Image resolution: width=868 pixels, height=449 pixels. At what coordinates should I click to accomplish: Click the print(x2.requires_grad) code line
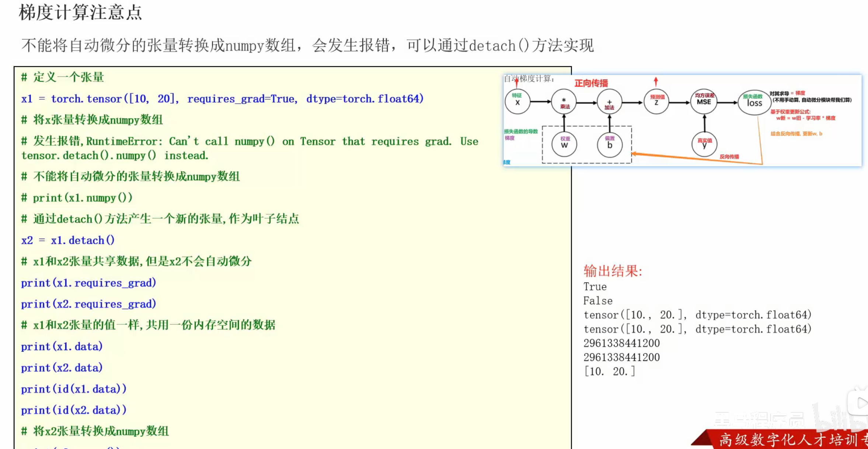coord(88,304)
